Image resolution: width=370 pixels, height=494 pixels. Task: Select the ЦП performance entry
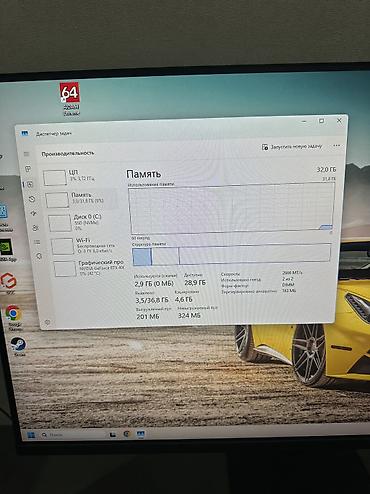(80, 176)
